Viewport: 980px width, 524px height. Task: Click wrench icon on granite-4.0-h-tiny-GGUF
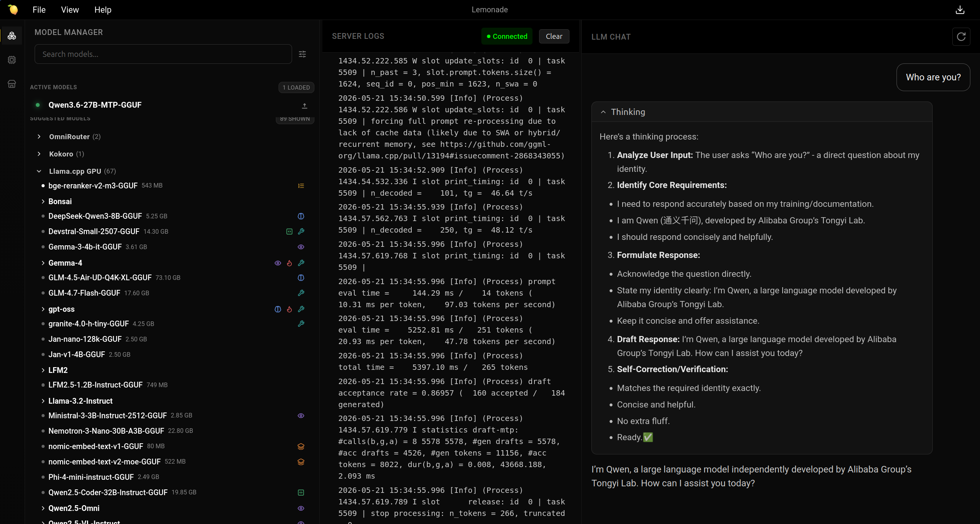coord(301,324)
